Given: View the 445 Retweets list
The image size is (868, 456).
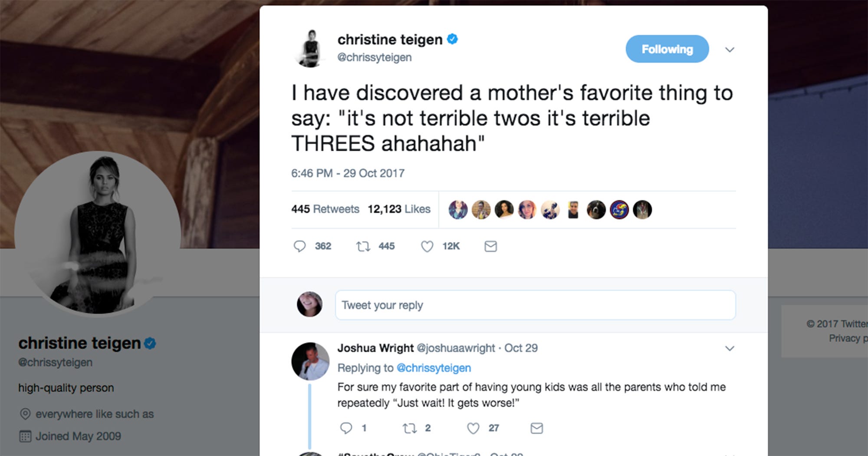Looking at the screenshot, I should tap(325, 209).
